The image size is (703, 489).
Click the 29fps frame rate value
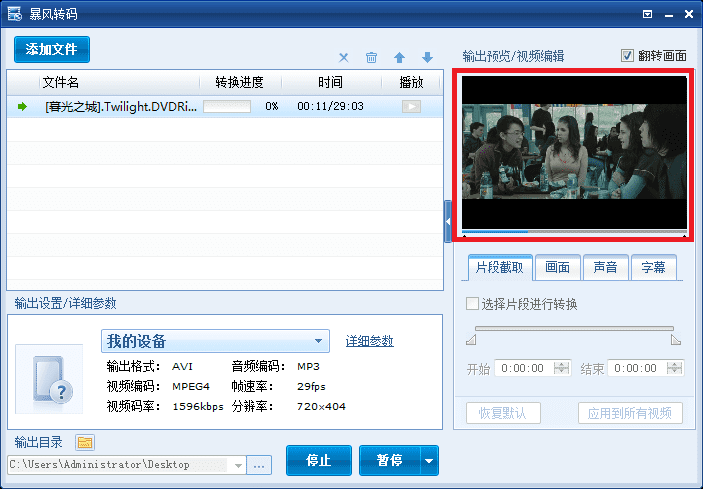(311, 386)
